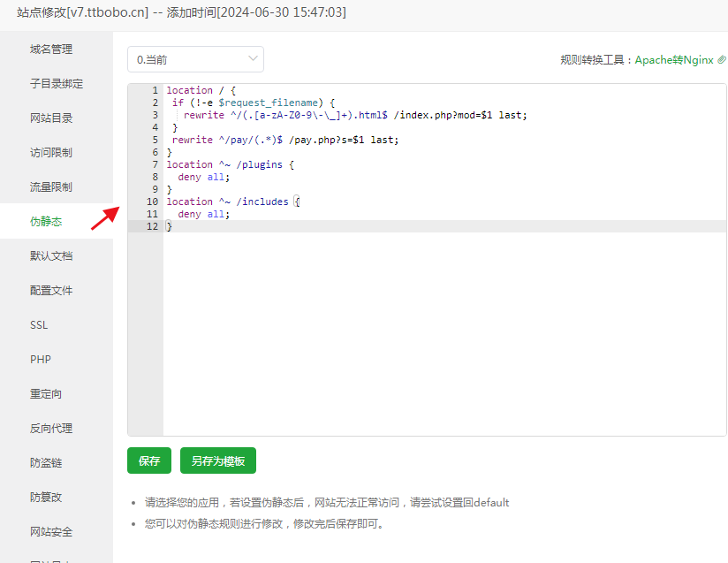This screenshot has height=563, width=728.
Task: Open the 域名管理 tab
Action: pyautogui.click(x=51, y=49)
